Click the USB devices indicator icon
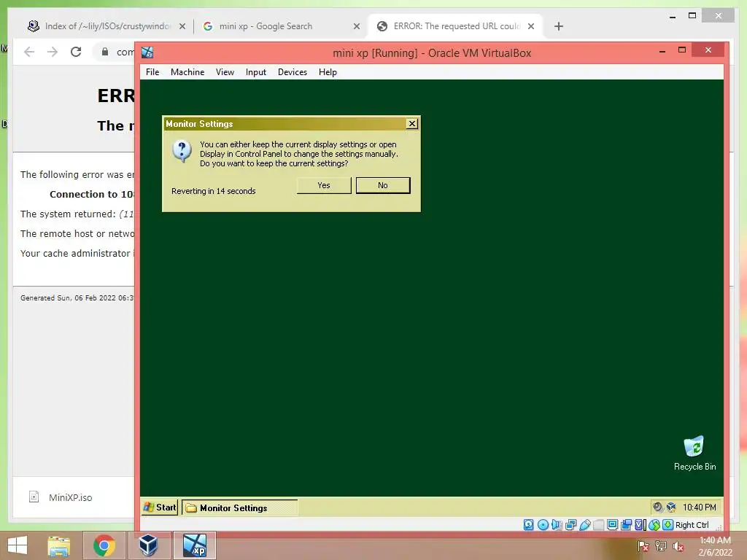The image size is (747, 560). [585, 525]
